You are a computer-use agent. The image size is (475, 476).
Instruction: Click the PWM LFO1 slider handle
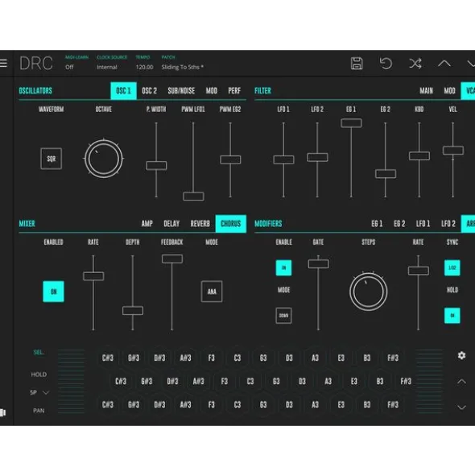tap(193, 197)
